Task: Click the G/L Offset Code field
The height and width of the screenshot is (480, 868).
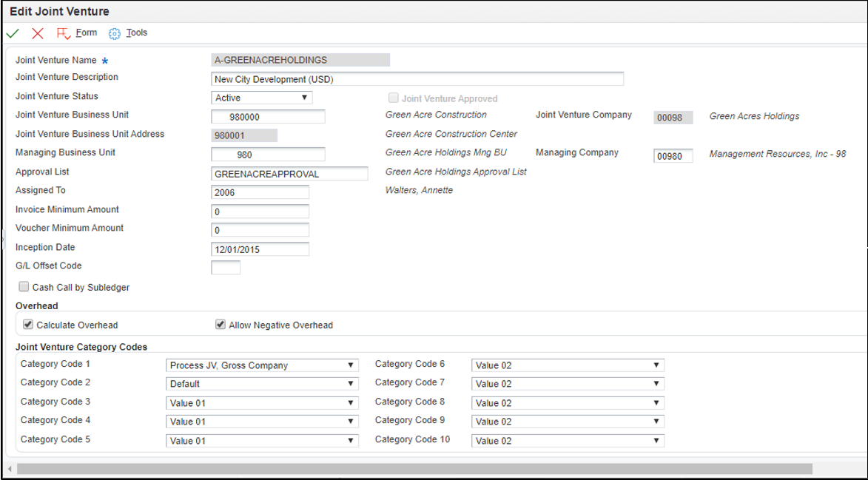Action: [x=226, y=268]
